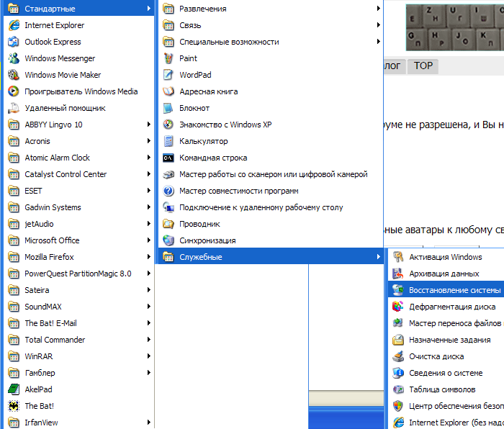The image size is (504, 429).
Task: Click the remote desktop connection icon
Action: pos(168,207)
